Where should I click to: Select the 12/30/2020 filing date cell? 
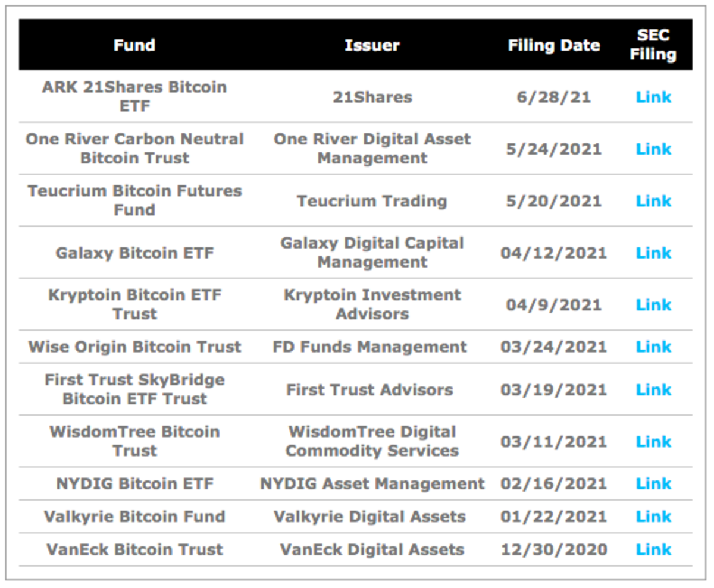point(554,549)
